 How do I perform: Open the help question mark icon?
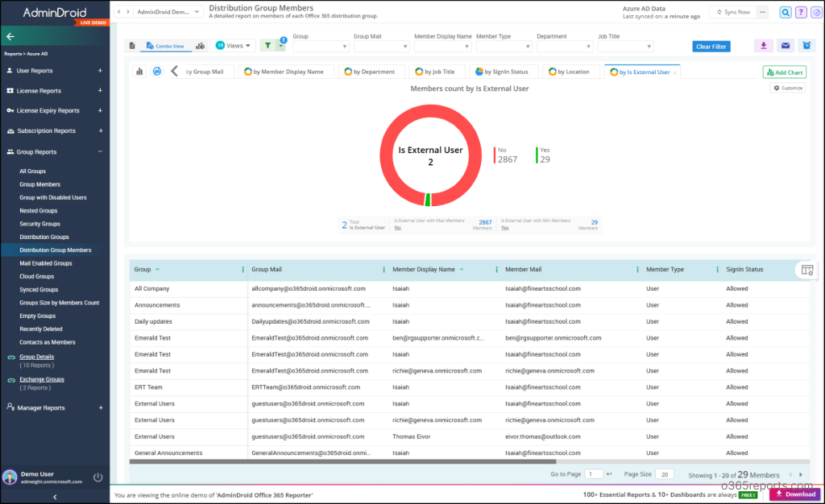801,12
